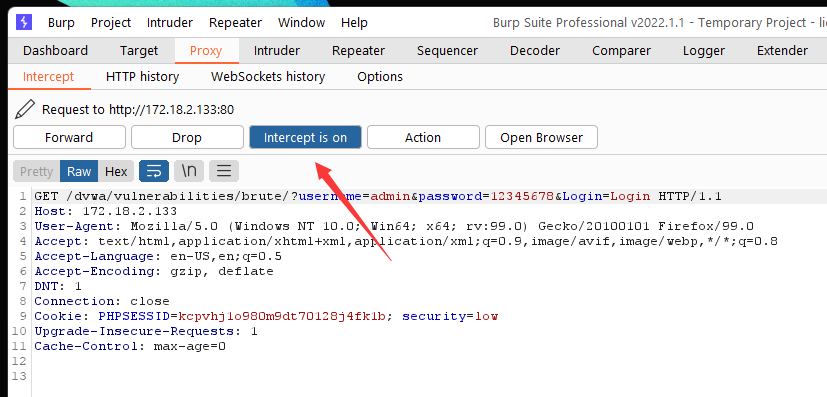827x397 pixels.
Task: Open the Burp menu
Action: [61, 23]
